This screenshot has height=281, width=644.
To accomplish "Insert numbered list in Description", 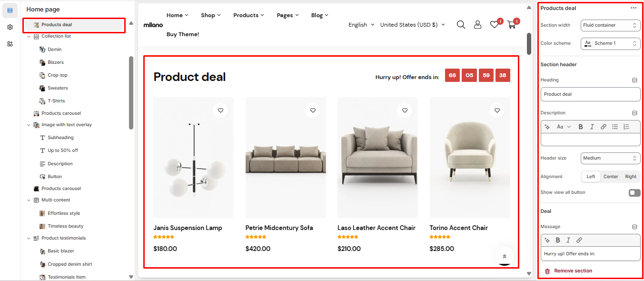I will point(626,127).
